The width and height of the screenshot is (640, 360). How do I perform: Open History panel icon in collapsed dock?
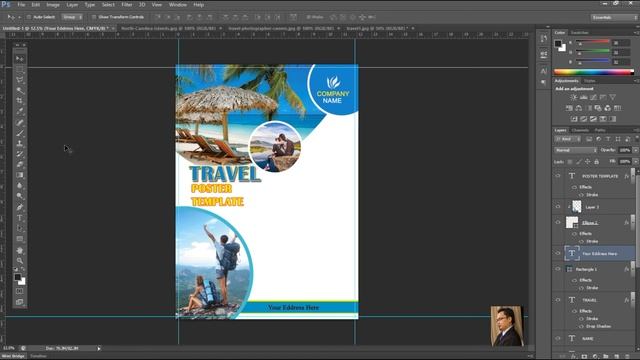click(x=544, y=39)
